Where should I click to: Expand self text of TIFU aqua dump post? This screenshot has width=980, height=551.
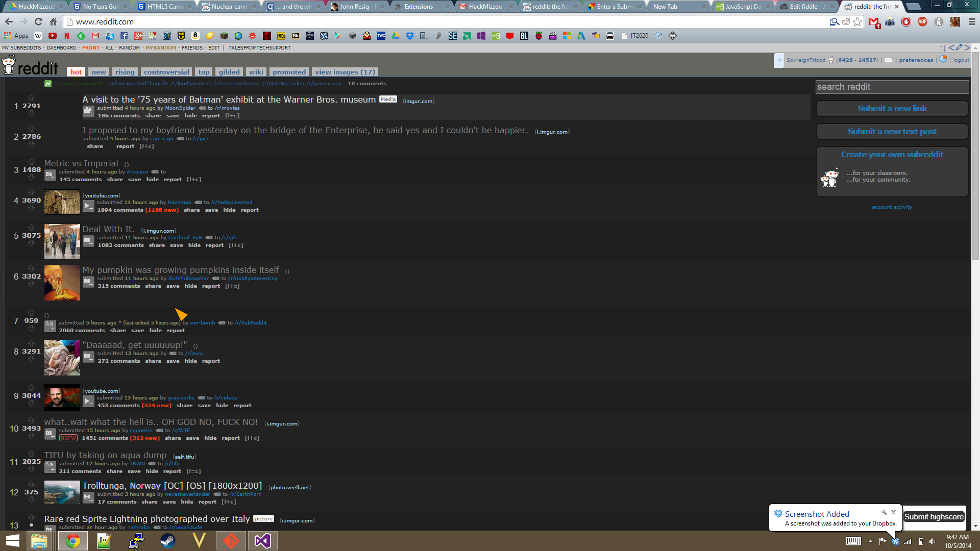tap(50, 467)
